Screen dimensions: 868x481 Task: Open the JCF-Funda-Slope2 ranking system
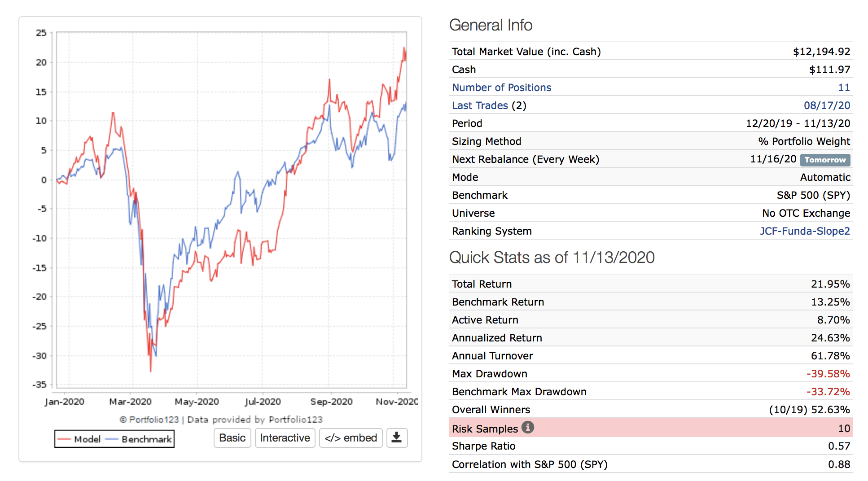[x=804, y=231]
